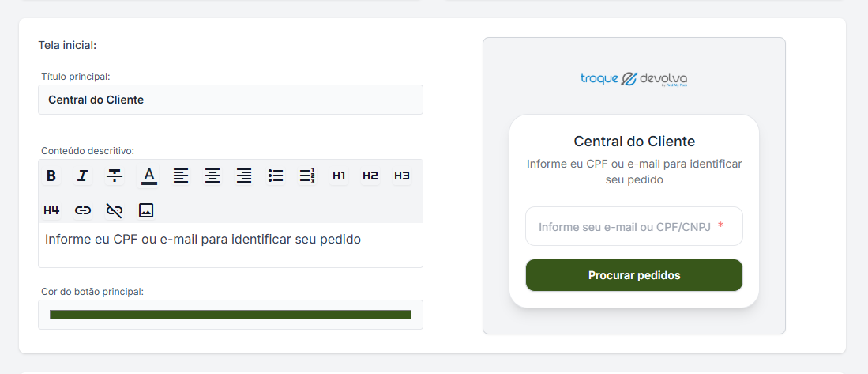Viewport: 868px width, 374px height.
Task: Open the text color tool
Action: point(149,176)
